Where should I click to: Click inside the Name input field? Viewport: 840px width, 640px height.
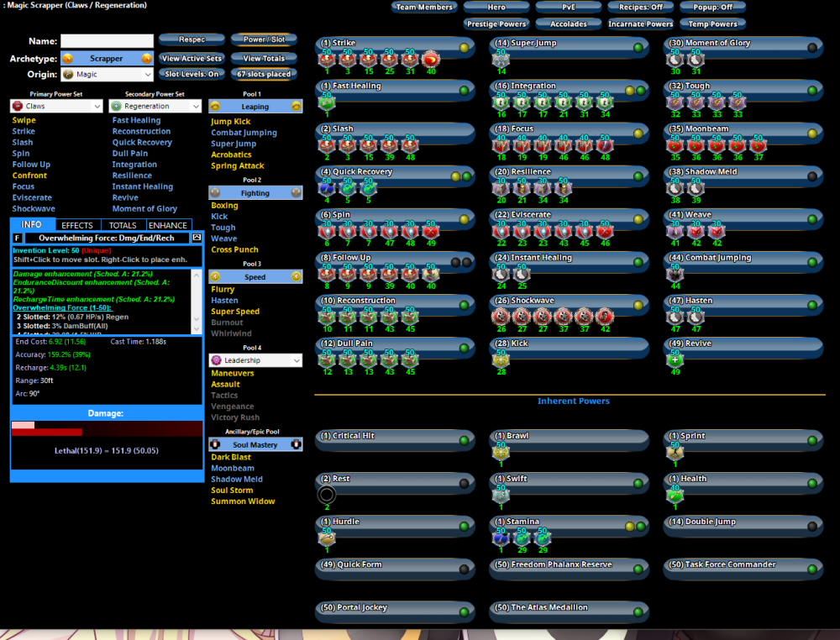(106, 40)
